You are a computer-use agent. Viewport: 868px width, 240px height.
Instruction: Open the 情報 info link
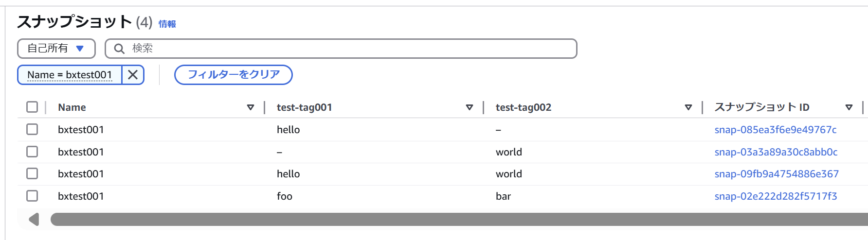click(167, 24)
